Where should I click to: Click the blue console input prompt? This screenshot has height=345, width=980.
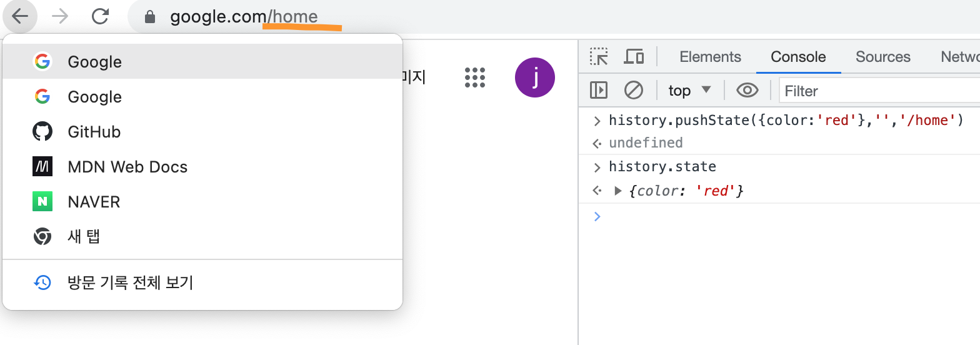coord(597,216)
